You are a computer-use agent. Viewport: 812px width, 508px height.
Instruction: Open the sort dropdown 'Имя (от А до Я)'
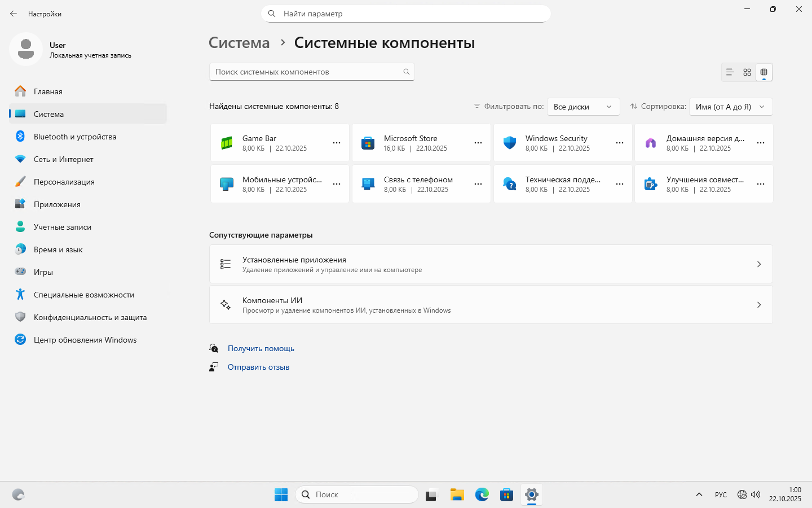point(730,107)
